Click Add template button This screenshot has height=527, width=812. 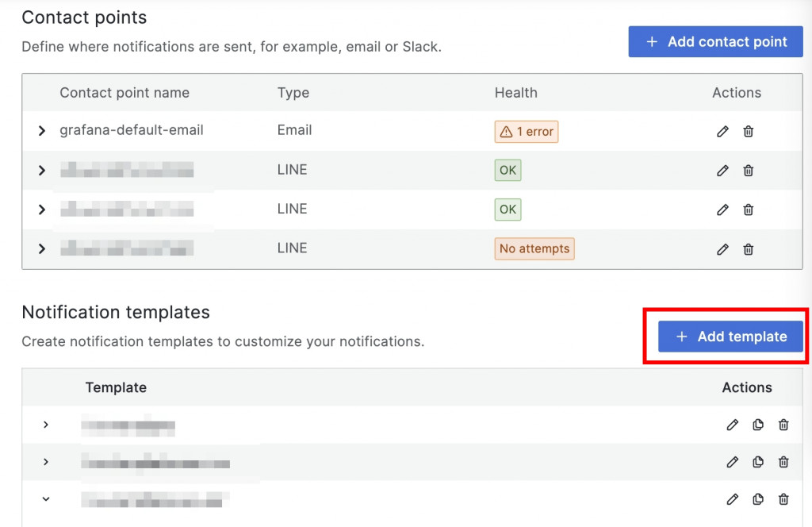click(730, 337)
